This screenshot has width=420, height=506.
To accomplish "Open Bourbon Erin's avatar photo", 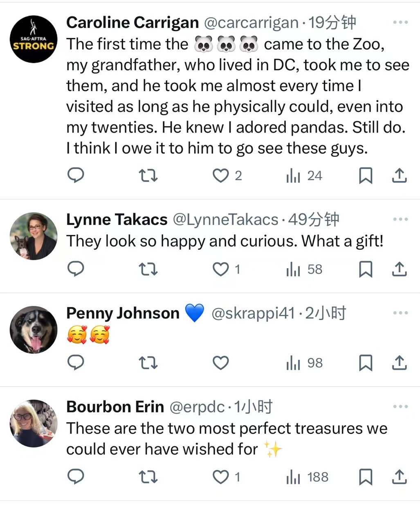I will click(x=34, y=423).
